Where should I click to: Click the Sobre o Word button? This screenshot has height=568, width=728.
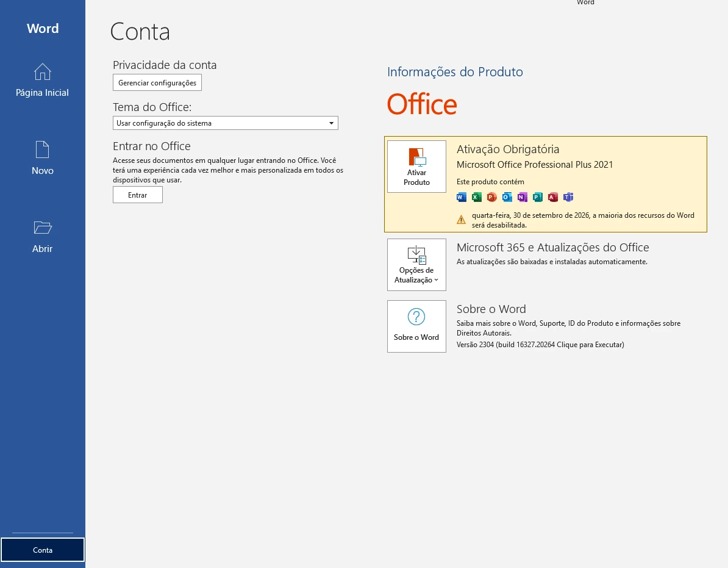416,326
